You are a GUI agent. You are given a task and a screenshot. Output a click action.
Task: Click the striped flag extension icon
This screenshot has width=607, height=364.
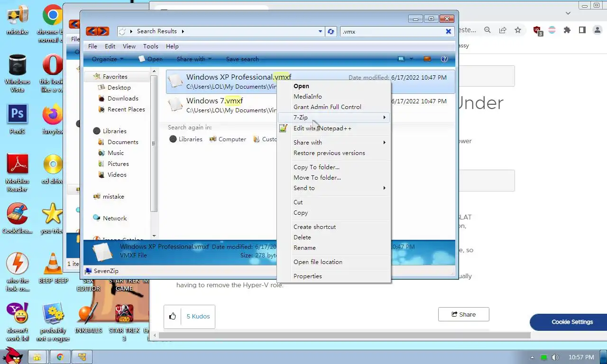pos(552,30)
